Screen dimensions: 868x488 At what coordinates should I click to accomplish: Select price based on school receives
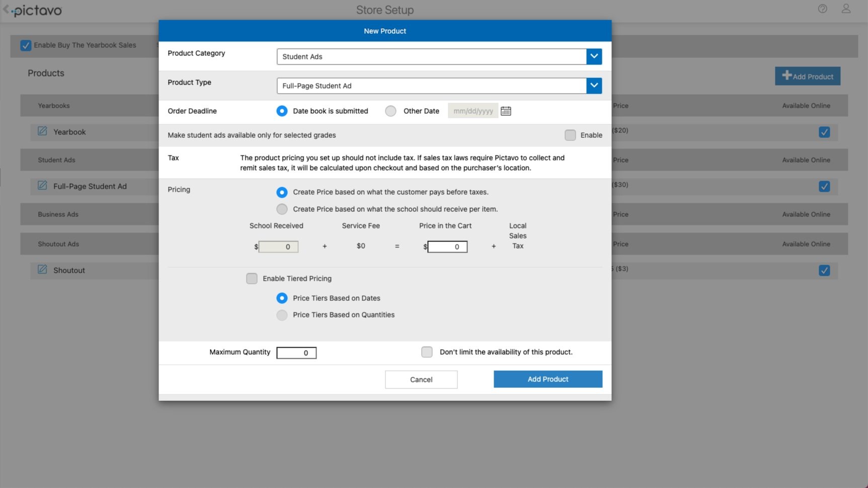coord(282,209)
